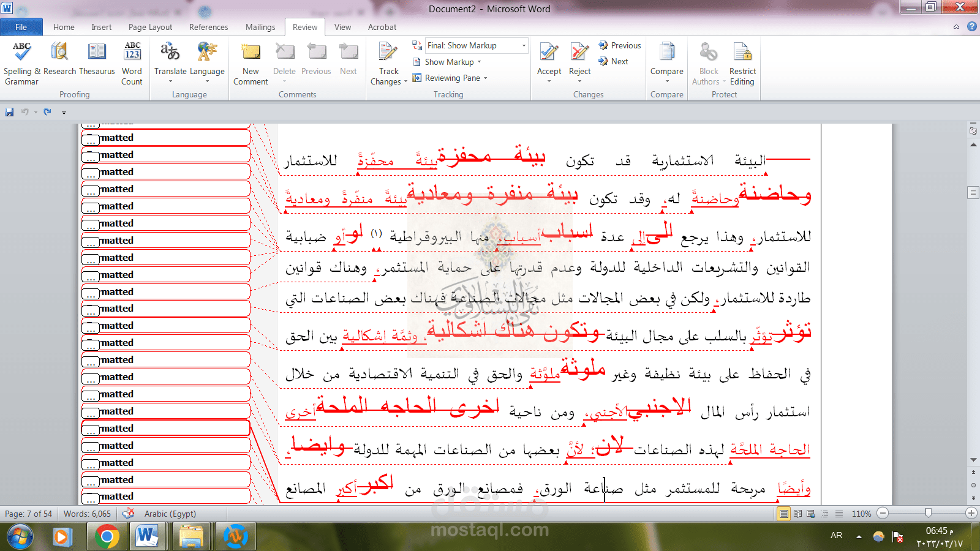Open Accept dropdown arrow
The width and height of the screenshot is (980, 551).
tap(549, 81)
